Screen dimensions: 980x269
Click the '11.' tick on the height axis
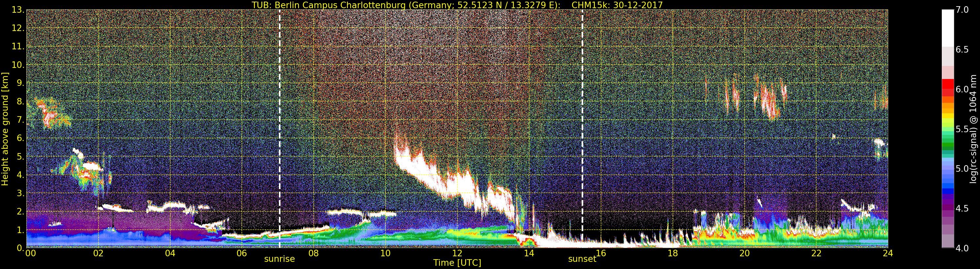pos(18,46)
